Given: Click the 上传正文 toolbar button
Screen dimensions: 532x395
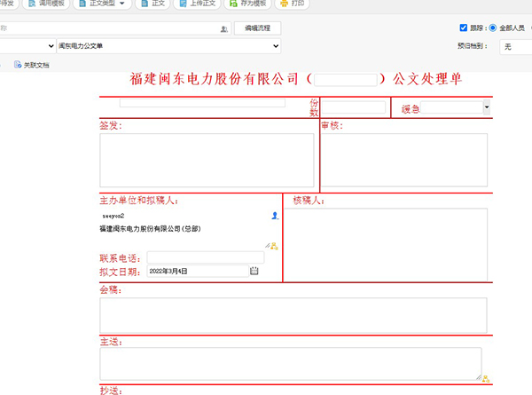Looking at the screenshot, I should [x=197, y=4].
